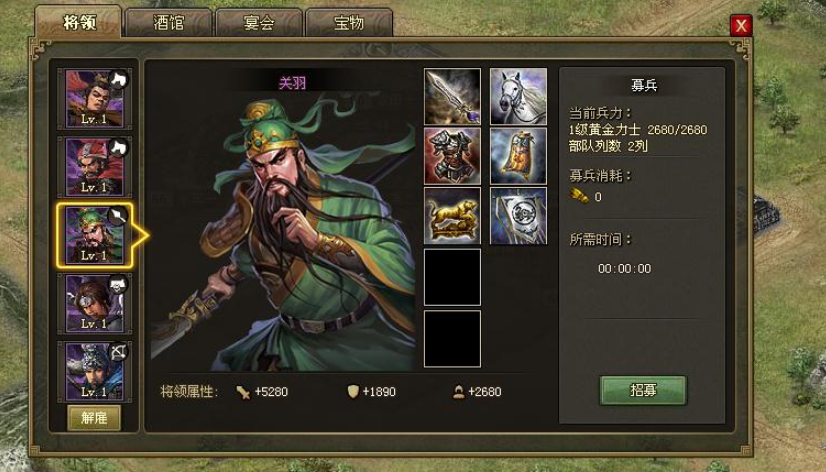Open the 宝物 tab
The width and height of the screenshot is (826, 472).
[x=349, y=23]
